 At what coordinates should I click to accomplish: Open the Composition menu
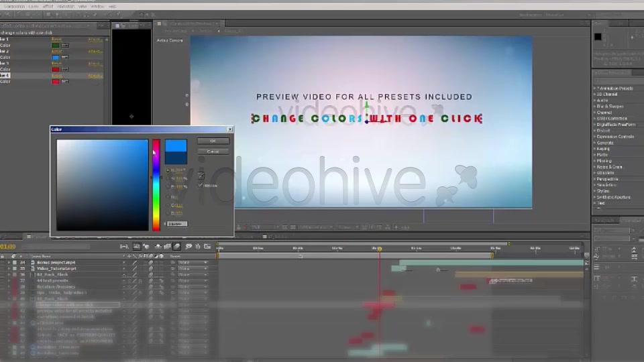(x=14, y=7)
